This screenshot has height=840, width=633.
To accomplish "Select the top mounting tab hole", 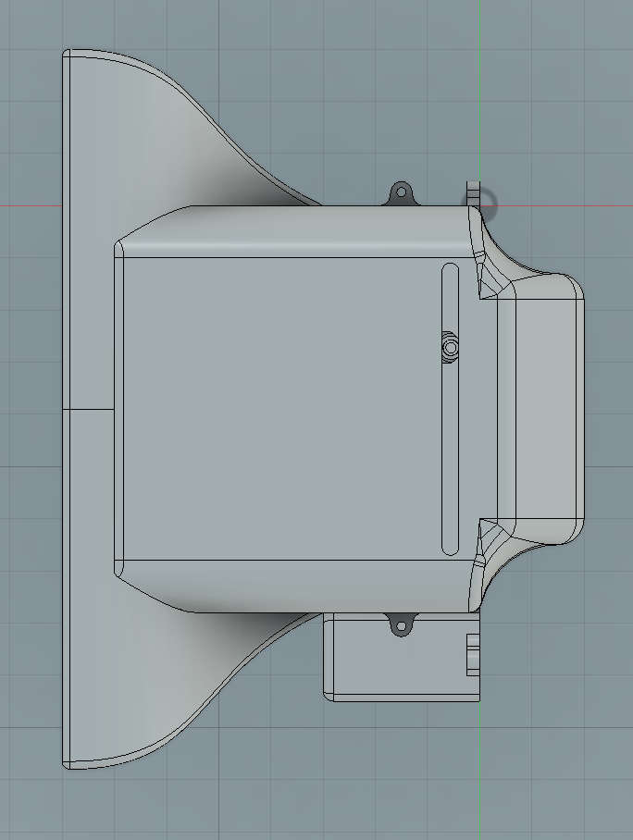I will tap(401, 191).
